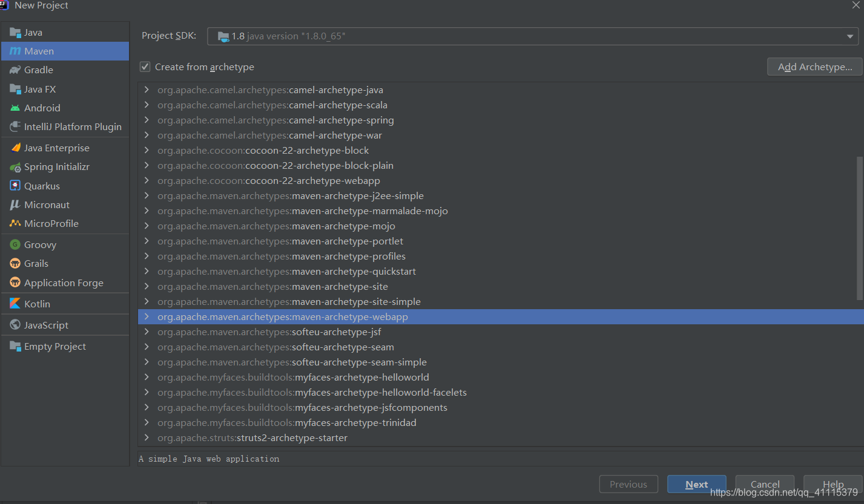The width and height of the screenshot is (864, 504).
Task: Expand the cocoon-22-archetype-block node
Action: click(147, 150)
